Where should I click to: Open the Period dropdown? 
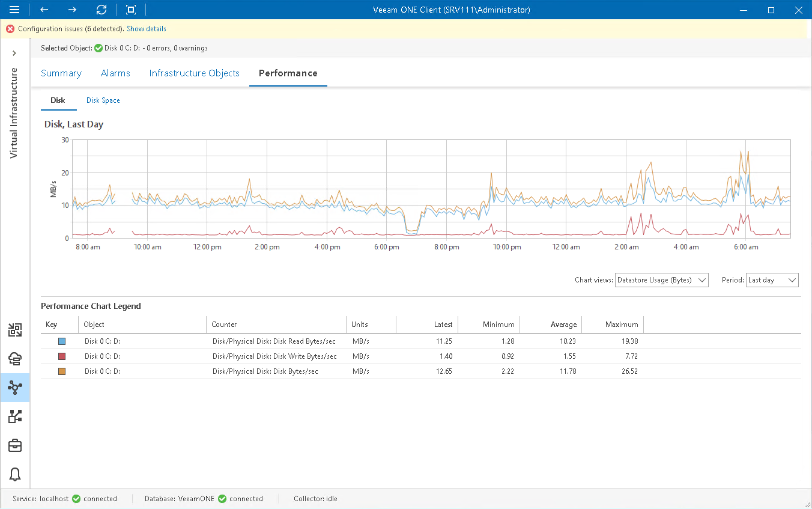click(772, 280)
